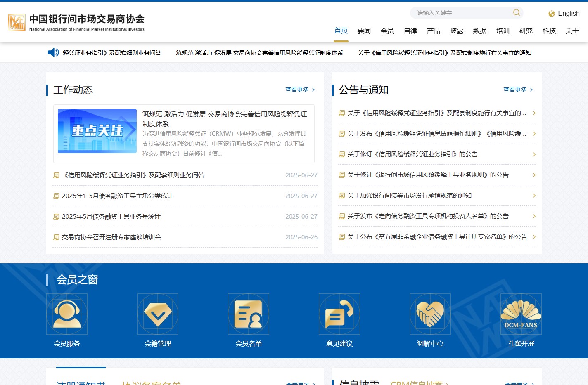Open the 孔雀开屏 DCM-FANS icon
Viewport: 588px width, 385px height.
[521, 314]
